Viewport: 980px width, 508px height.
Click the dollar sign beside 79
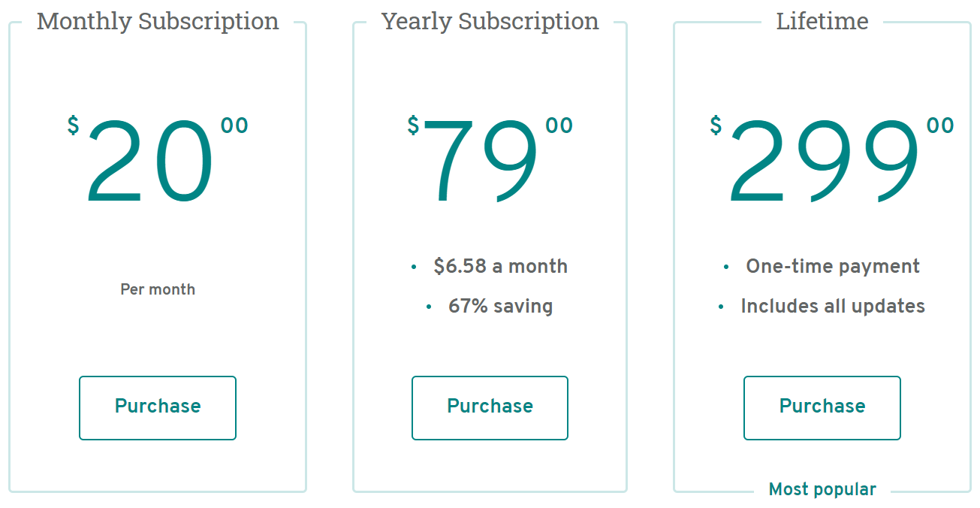click(413, 125)
